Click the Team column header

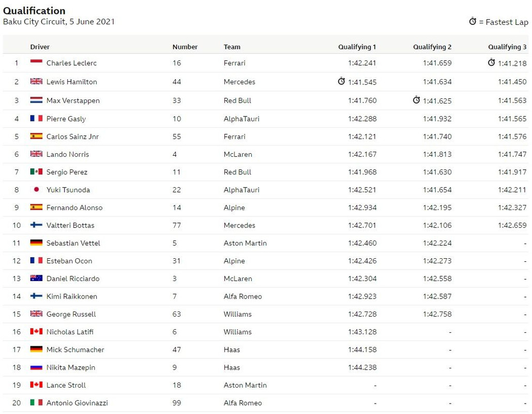tap(232, 47)
